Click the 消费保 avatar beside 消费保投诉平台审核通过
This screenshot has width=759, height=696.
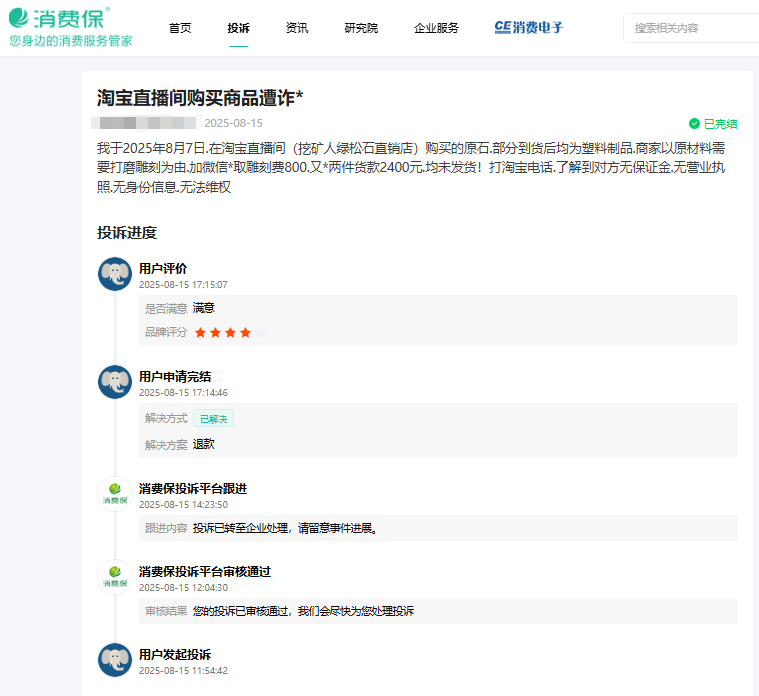pyautogui.click(x=115, y=577)
